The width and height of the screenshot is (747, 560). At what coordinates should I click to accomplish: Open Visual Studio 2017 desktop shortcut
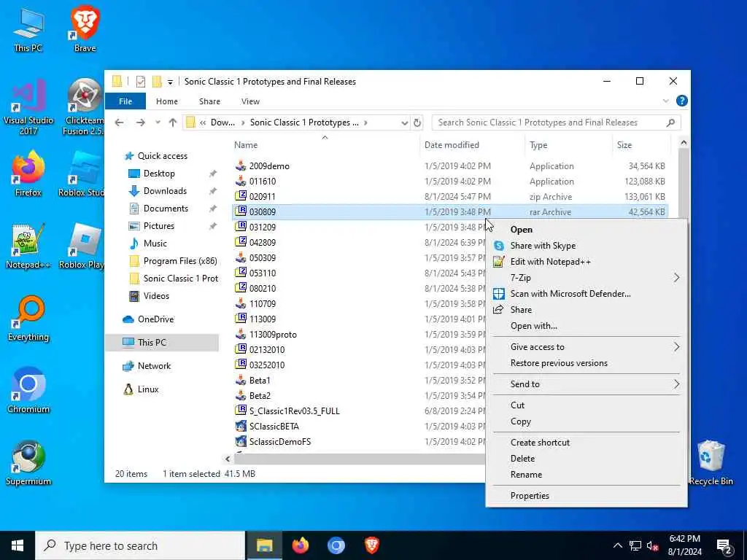[28, 107]
